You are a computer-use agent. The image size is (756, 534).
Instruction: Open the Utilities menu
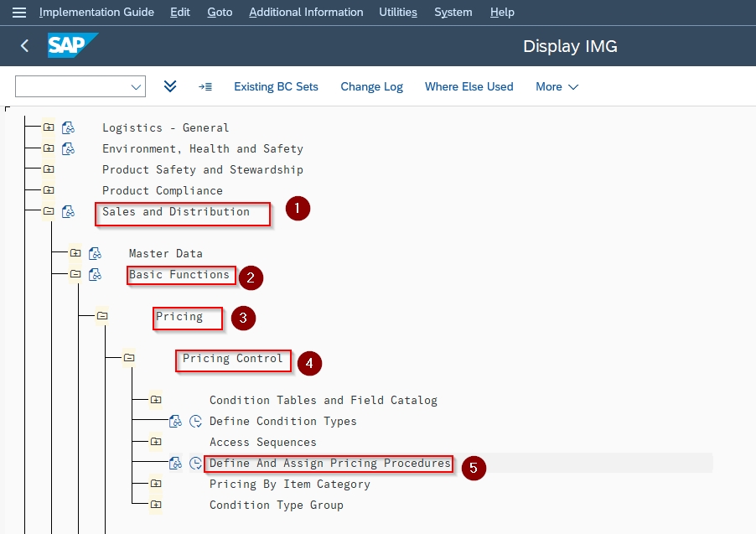pos(398,12)
